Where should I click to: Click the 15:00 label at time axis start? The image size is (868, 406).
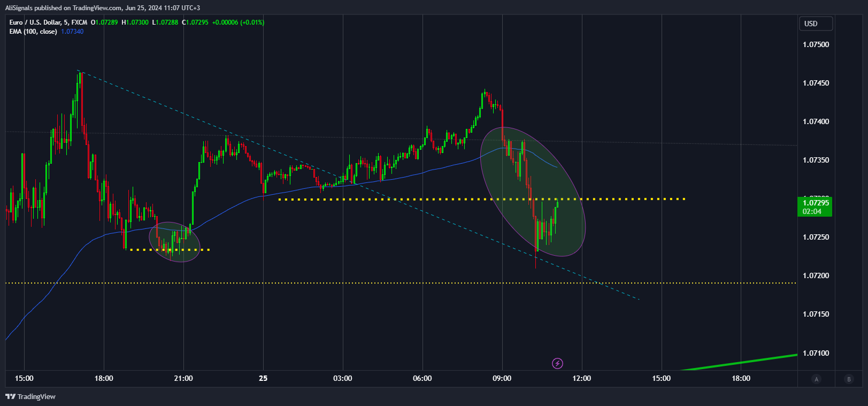pos(24,378)
